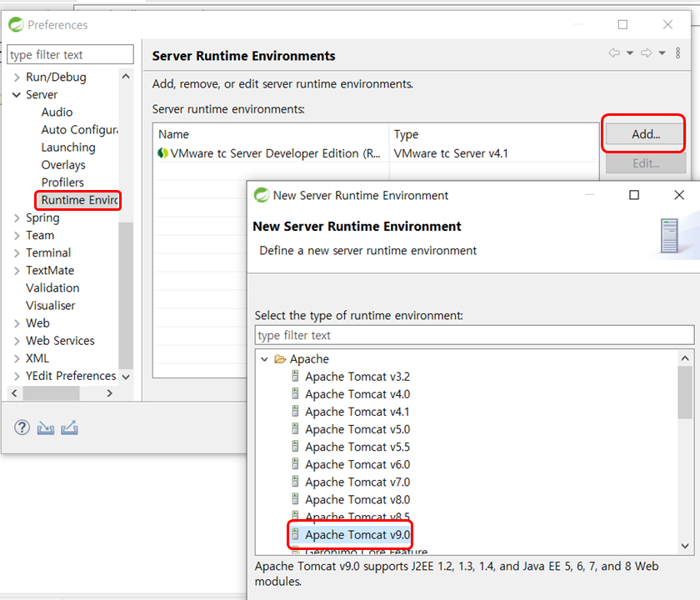Open the Preferences help icon

tap(22, 427)
